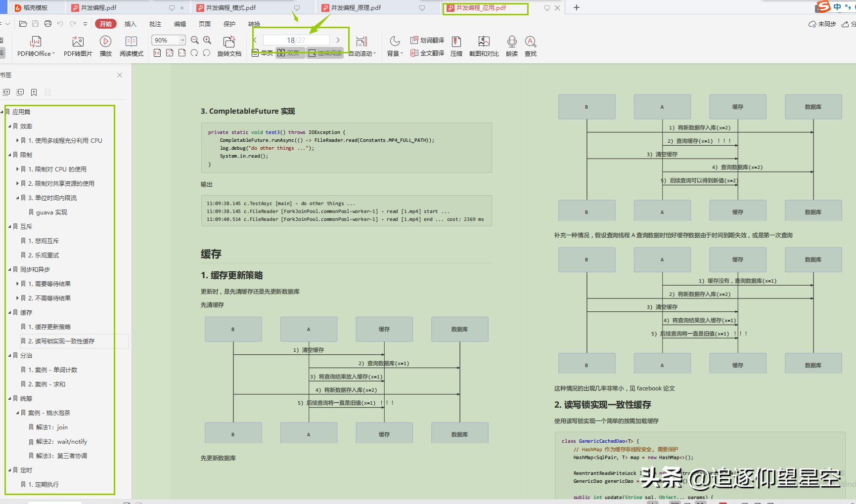
Task: Jump to '1. 定期执行' bookmark
Action: click(44, 485)
